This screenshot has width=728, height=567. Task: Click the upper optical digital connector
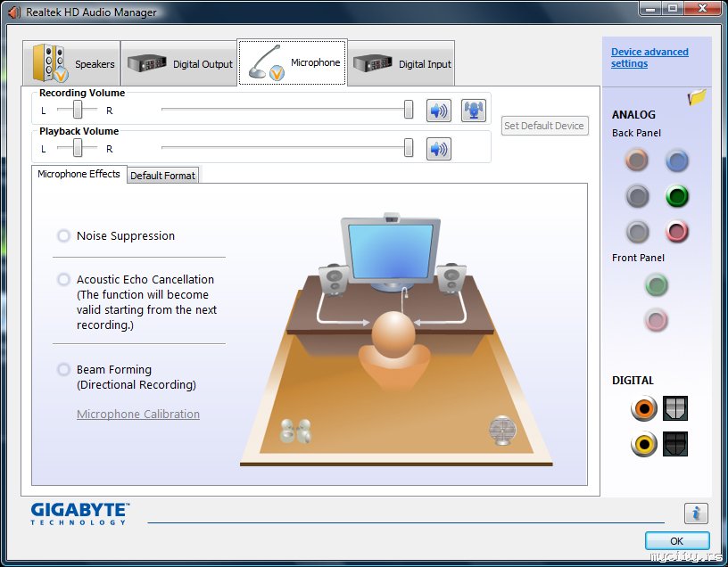click(x=675, y=408)
